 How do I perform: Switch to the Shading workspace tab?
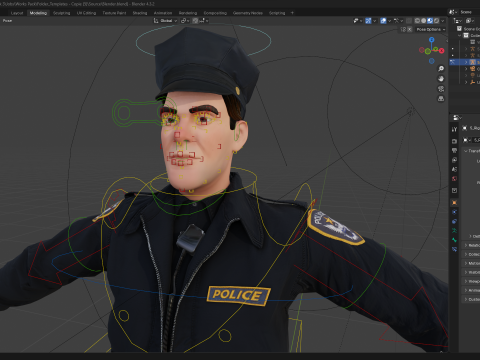(140, 13)
